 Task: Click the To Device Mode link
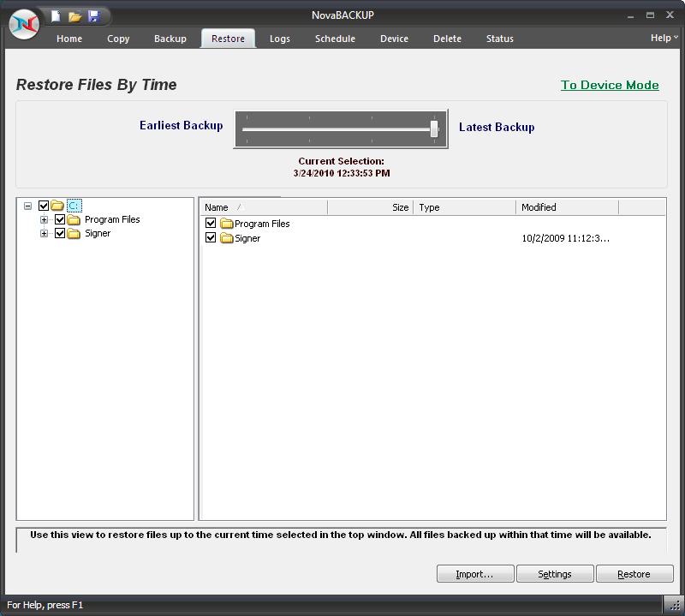(610, 85)
